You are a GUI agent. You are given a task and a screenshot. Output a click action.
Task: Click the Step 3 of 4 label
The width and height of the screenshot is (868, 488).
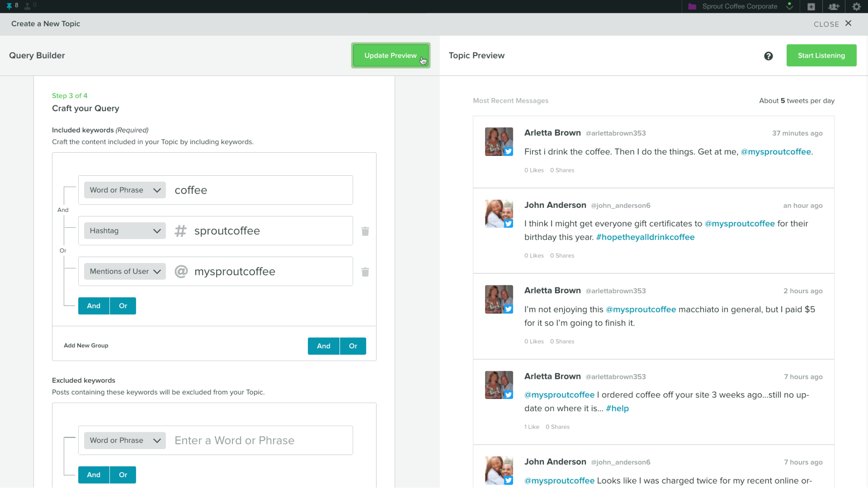[70, 96]
